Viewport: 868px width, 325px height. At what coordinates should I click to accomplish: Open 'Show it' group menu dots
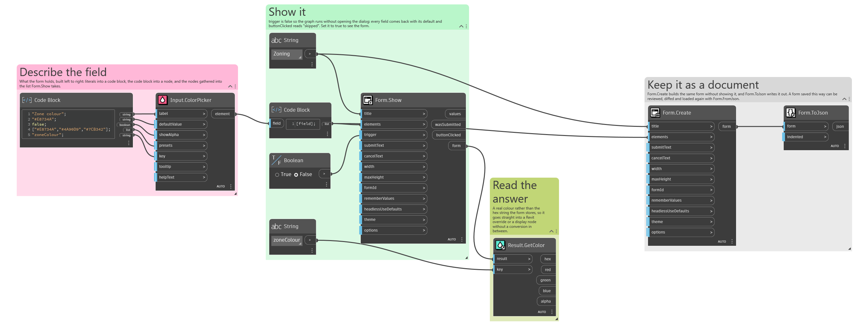pos(466,26)
